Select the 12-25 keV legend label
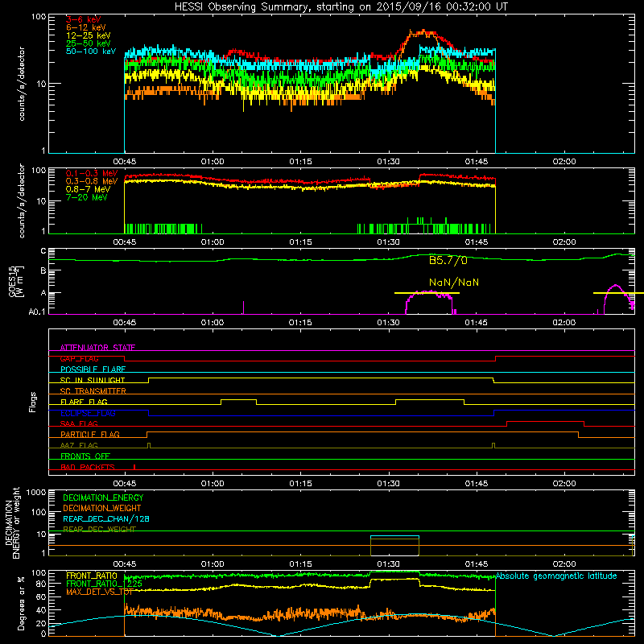 tap(89, 35)
